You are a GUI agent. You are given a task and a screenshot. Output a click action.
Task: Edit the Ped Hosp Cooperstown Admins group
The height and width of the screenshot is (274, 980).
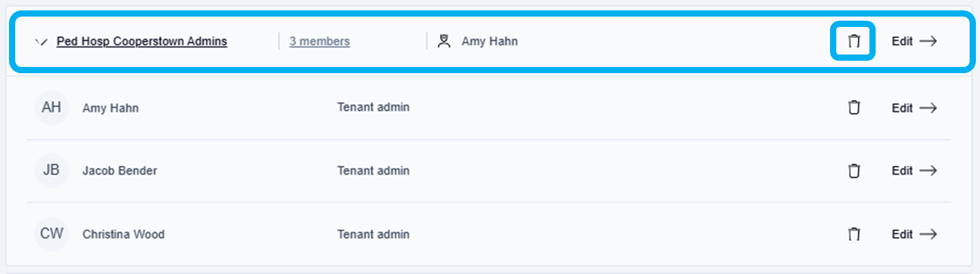point(914,41)
